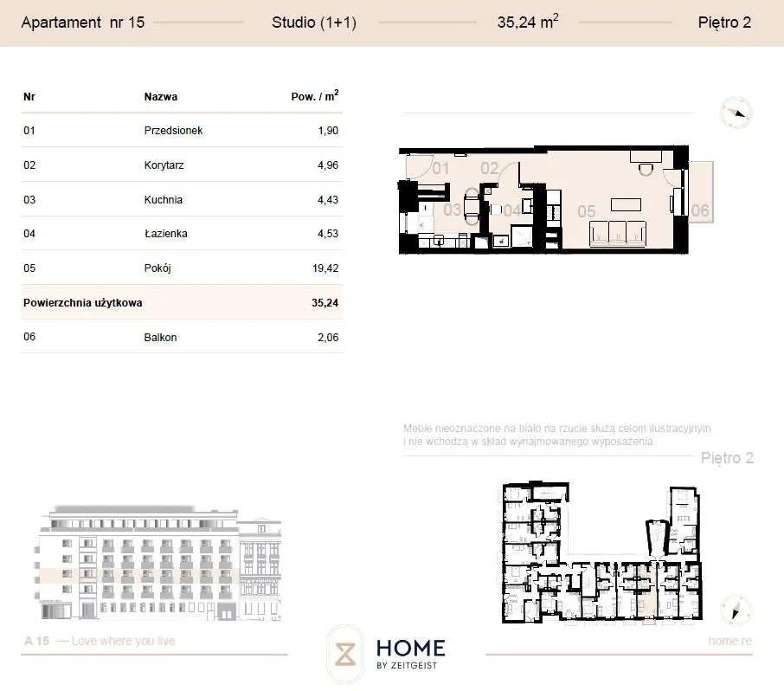Click the 'A 15' label
Viewport: 784px width, 691px height.
(36, 641)
